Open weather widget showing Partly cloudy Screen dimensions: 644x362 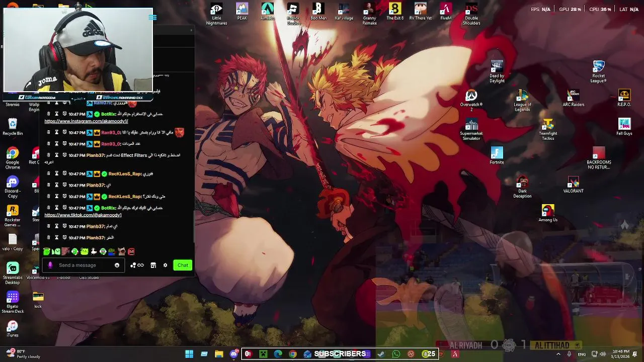23,354
